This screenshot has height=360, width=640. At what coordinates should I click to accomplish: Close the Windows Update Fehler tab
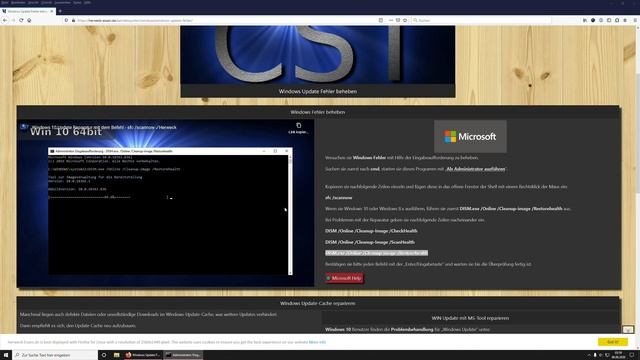pos(52,11)
